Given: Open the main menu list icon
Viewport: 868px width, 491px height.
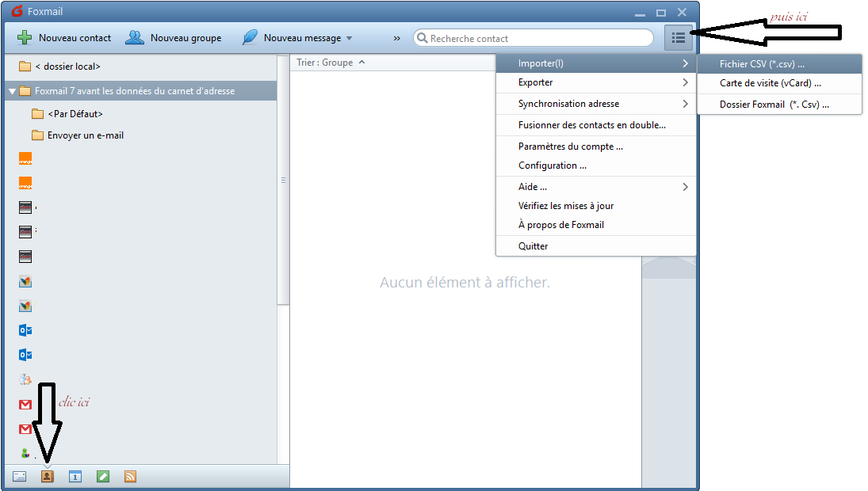Looking at the screenshot, I should pyautogui.click(x=678, y=38).
